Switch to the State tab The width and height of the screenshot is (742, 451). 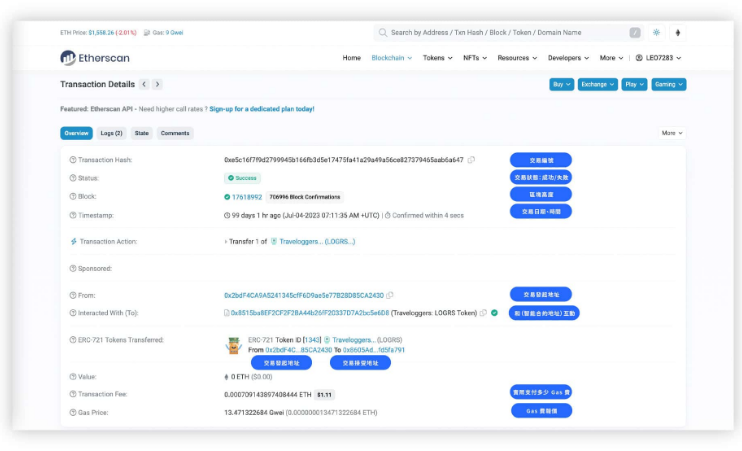[141, 133]
